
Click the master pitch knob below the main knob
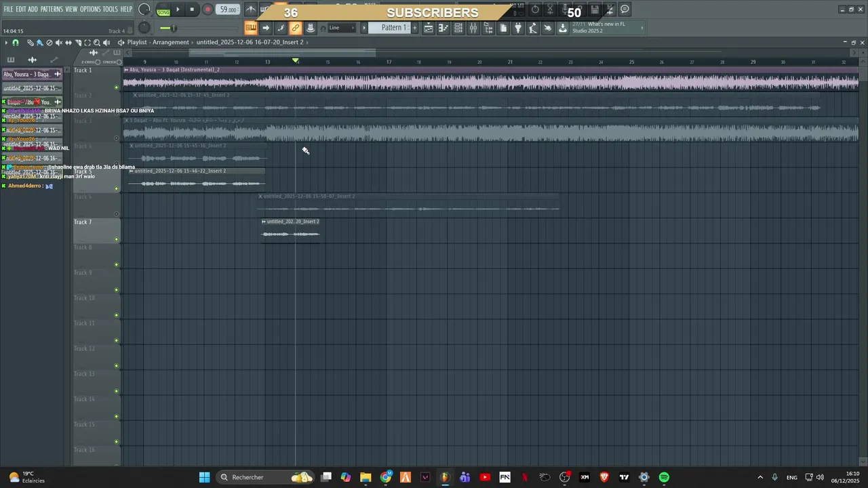[144, 27]
